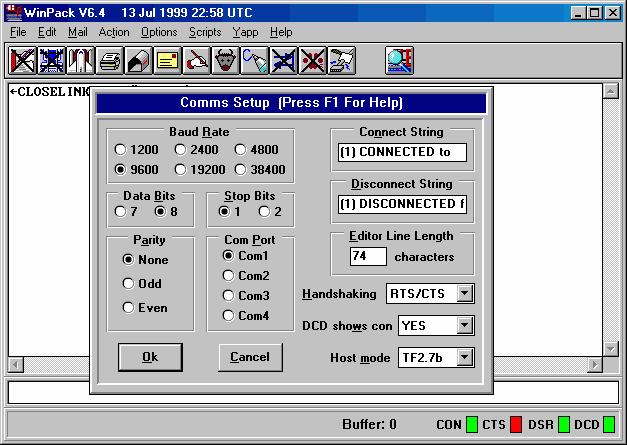Open the Mail menu
The height and width of the screenshot is (445, 627).
[x=78, y=32]
